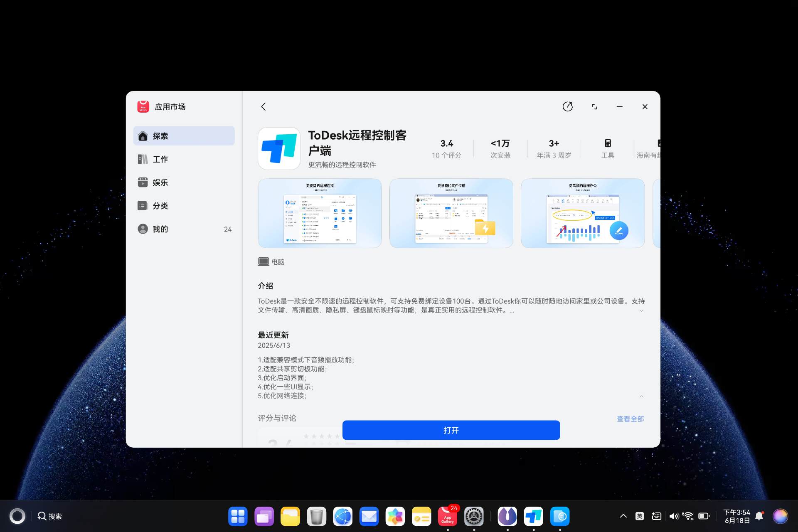Click the 工具 category icon
Viewport: 798px width, 532px height.
pyautogui.click(x=607, y=144)
